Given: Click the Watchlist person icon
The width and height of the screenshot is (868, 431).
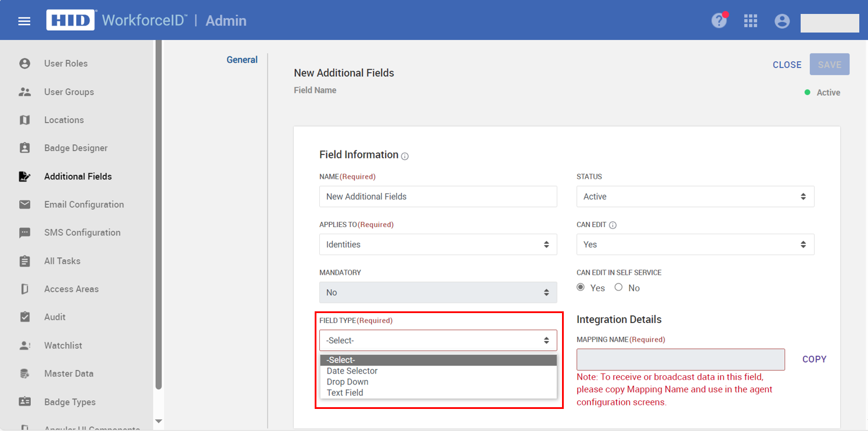Looking at the screenshot, I should [24, 346].
